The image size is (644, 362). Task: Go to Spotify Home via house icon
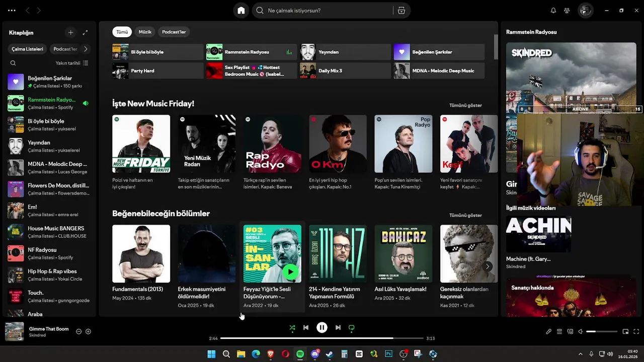pos(241,11)
